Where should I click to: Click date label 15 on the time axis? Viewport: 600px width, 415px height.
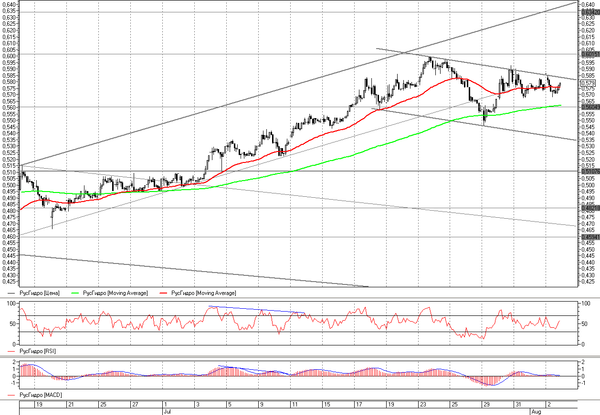click(x=326, y=404)
